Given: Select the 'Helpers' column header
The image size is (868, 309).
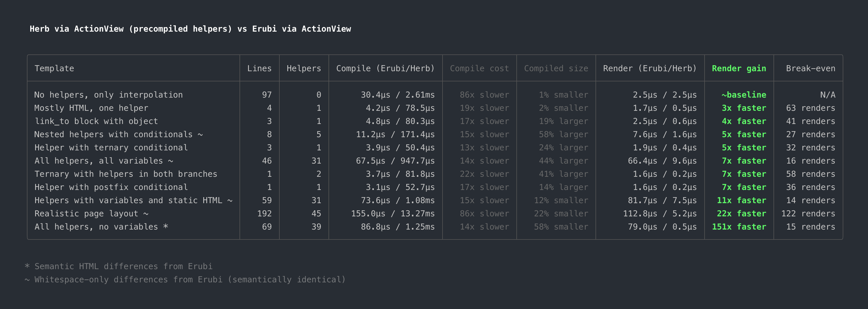Looking at the screenshot, I should pos(304,68).
